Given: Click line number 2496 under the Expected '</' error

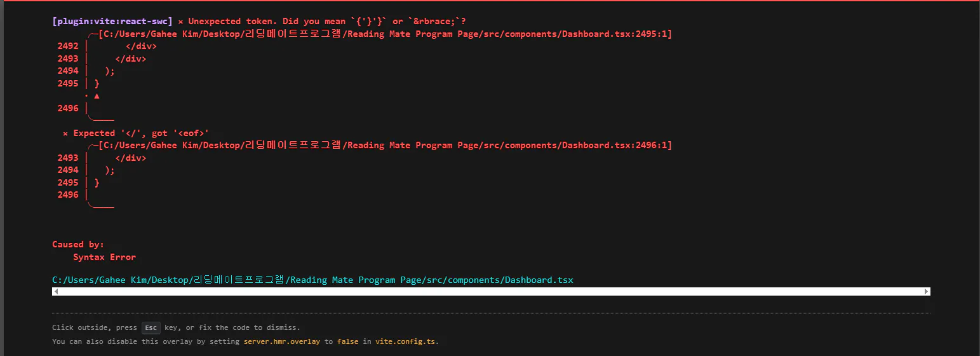Looking at the screenshot, I should (x=68, y=195).
